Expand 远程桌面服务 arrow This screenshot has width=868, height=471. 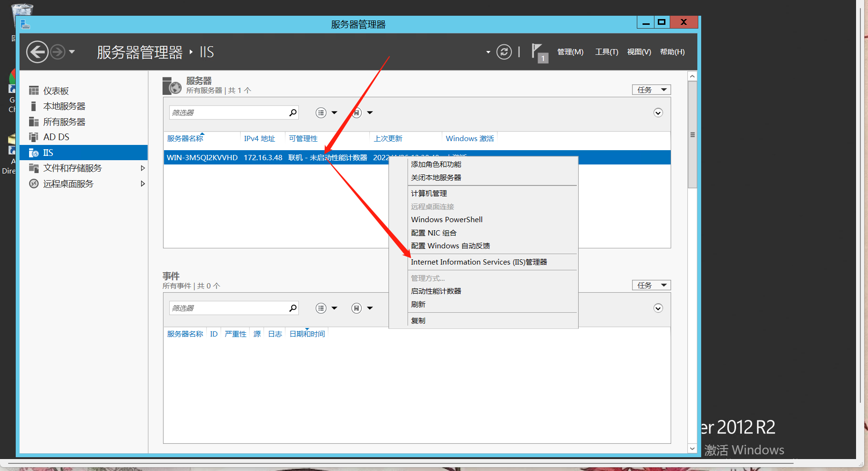143,184
